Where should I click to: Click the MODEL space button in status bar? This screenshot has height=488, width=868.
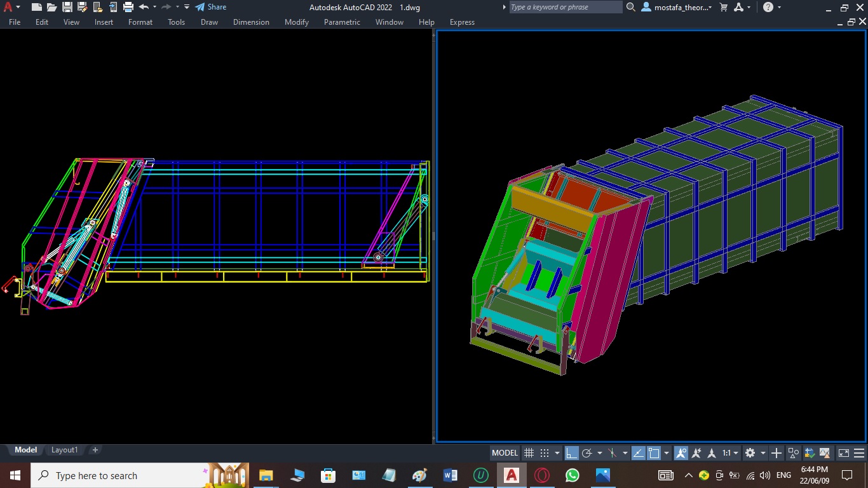click(505, 453)
